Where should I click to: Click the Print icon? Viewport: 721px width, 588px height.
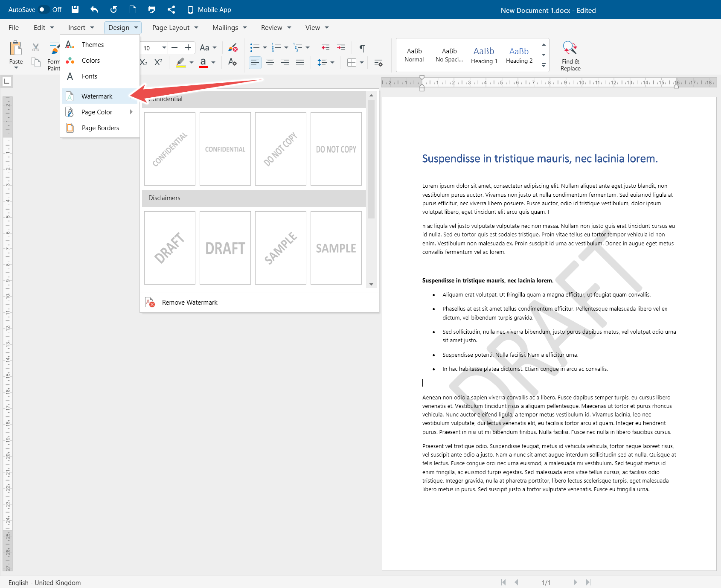[x=151, y=9]
